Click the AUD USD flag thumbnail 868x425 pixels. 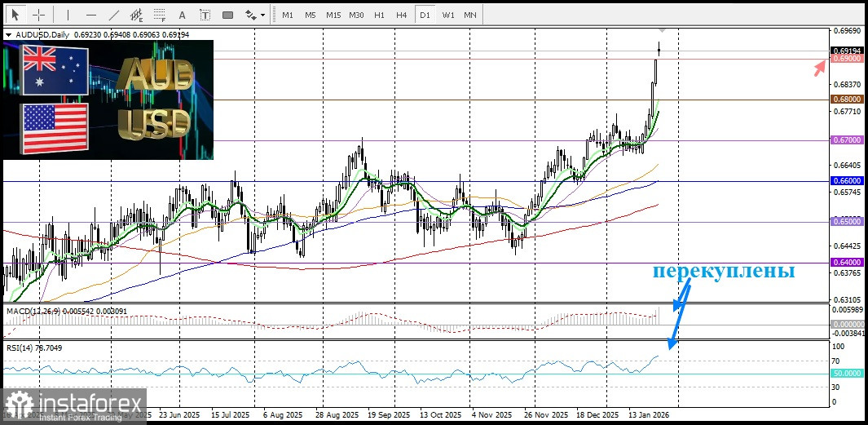pos(108,100)
